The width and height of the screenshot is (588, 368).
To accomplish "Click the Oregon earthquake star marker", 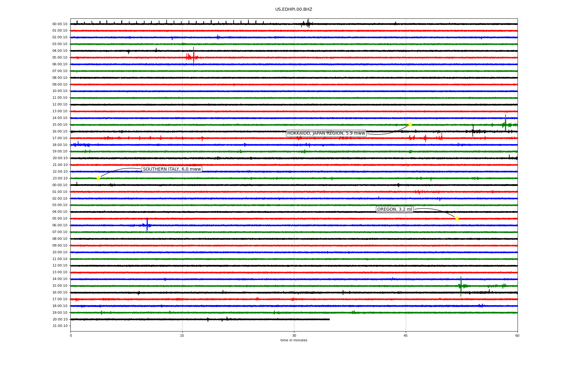I will [457, 218].
